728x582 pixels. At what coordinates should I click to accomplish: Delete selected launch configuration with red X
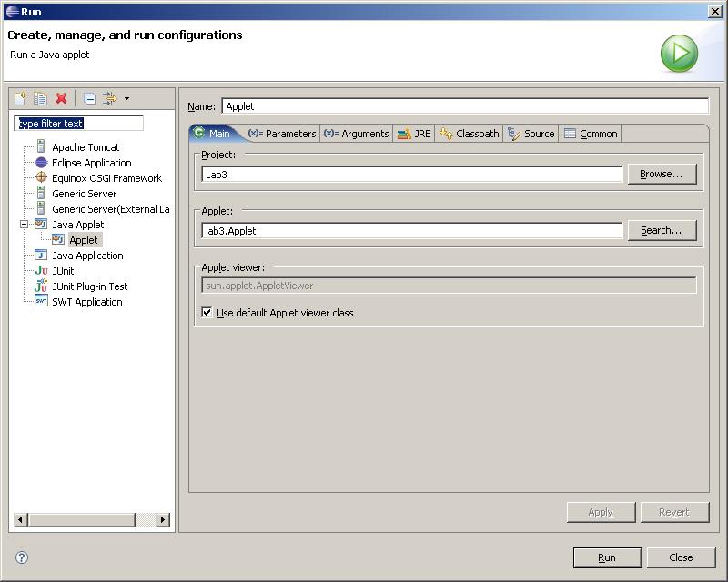[62, 98]
